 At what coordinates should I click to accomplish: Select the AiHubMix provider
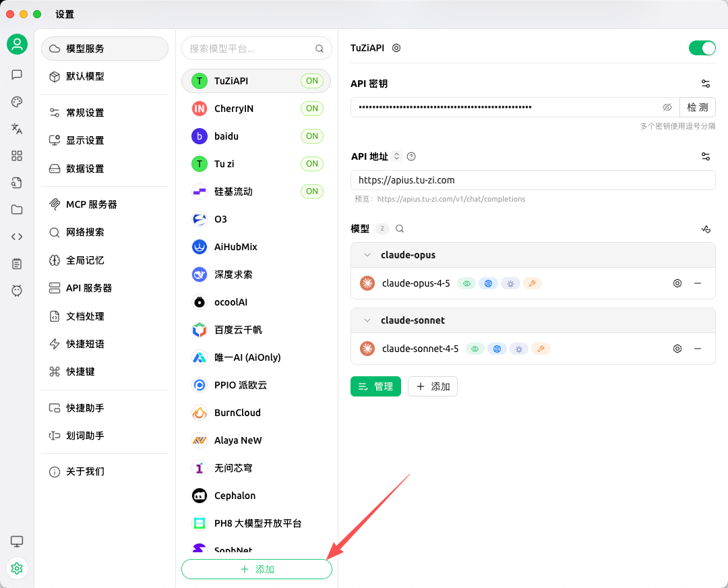256,247
